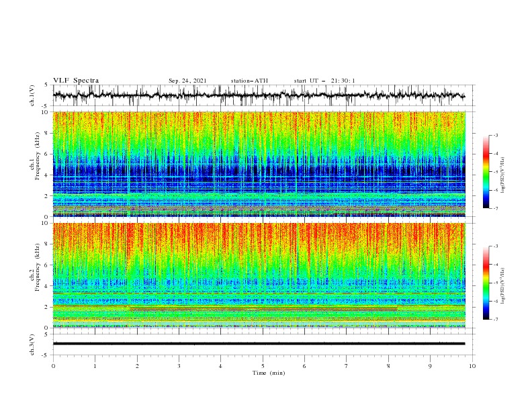
Task: Click the ch.1 colorbar log(PSD) label
Action: point(503,175)
